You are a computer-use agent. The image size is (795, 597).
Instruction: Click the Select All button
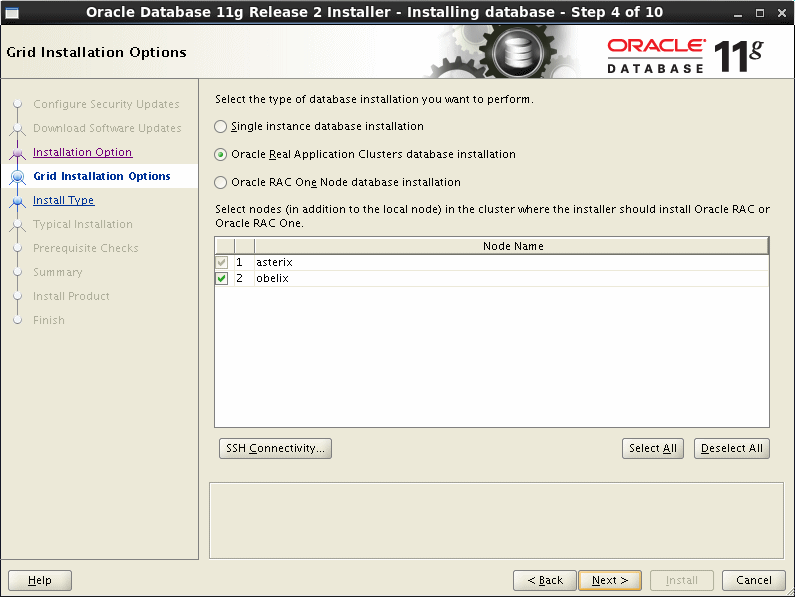click(x=653, y=448)
